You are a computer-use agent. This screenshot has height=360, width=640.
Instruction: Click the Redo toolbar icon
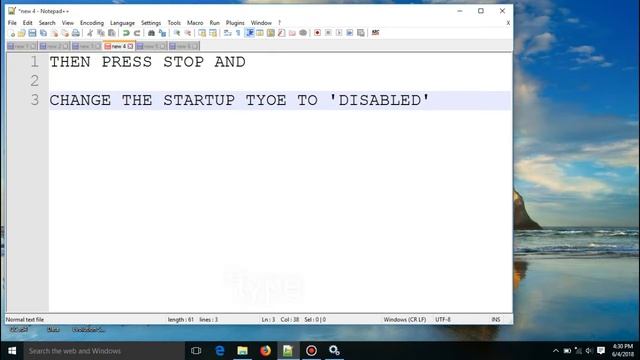pyautogui.click(x=137, y=33)
